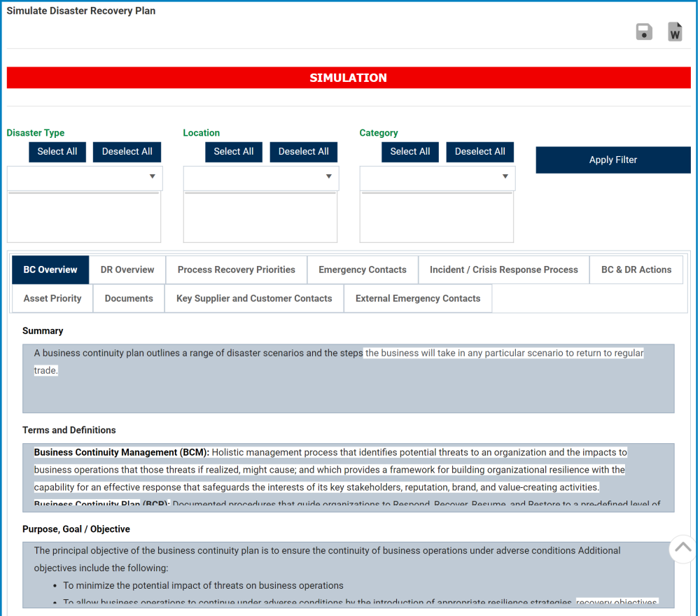Switch to the DR Overview tab
Viewport: 700px width, 616px height.
127,269
